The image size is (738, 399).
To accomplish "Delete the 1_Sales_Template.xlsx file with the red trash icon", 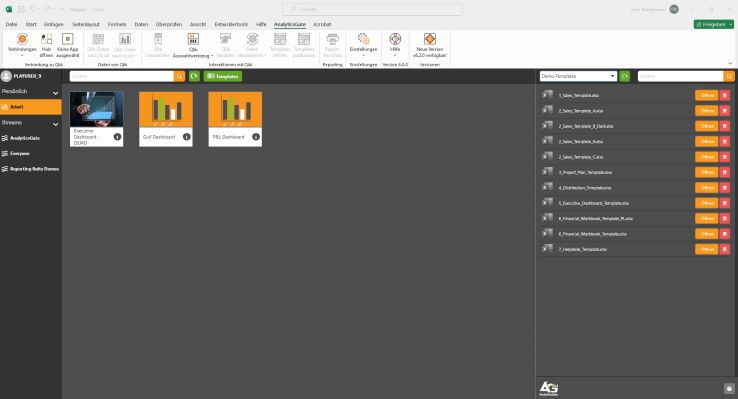I will [x=724, y=96].
